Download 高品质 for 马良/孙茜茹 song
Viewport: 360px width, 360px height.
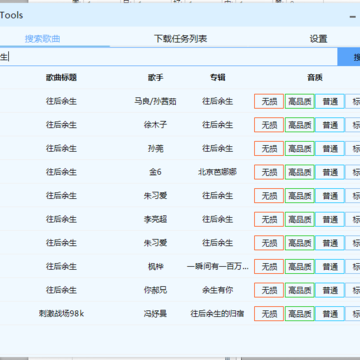point(300,101)
